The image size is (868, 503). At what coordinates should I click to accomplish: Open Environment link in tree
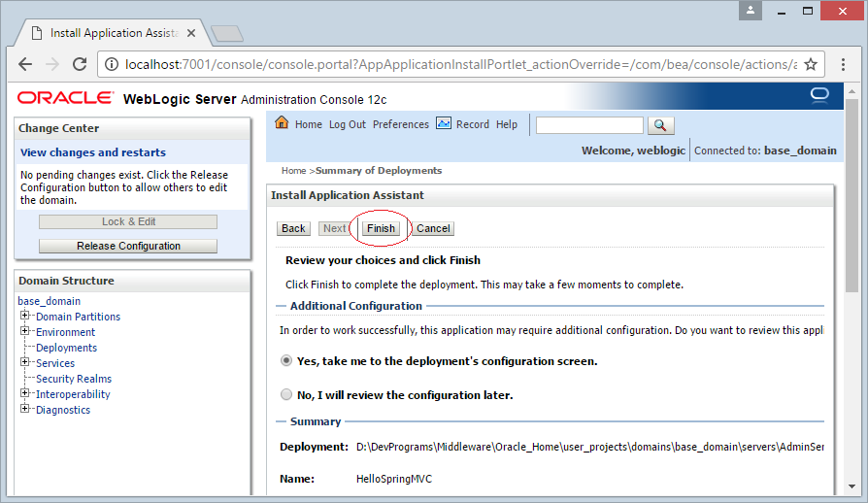pos(65,332)
